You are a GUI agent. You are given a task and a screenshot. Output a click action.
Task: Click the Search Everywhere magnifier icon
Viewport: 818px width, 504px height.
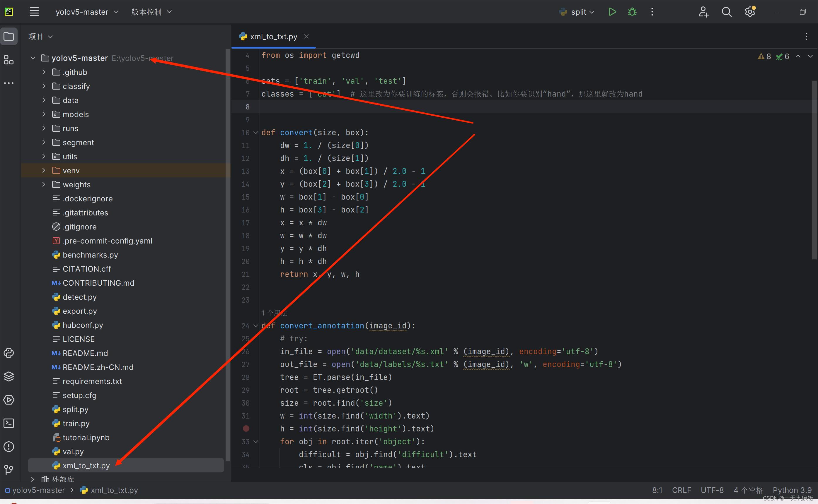coord(726,12)
